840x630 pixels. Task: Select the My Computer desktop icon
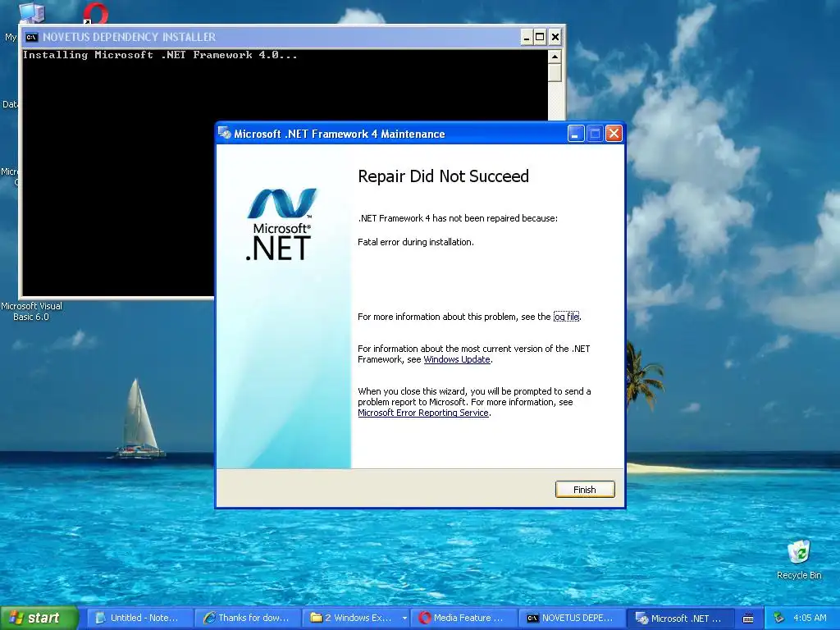(x=31, y=11)
